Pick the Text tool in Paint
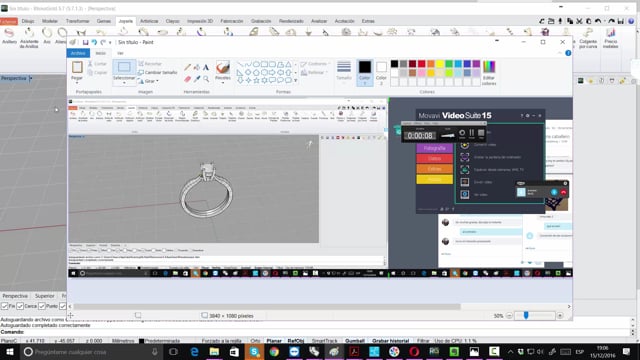Viewport: 640px width, 360px height. tap(206, 67)
